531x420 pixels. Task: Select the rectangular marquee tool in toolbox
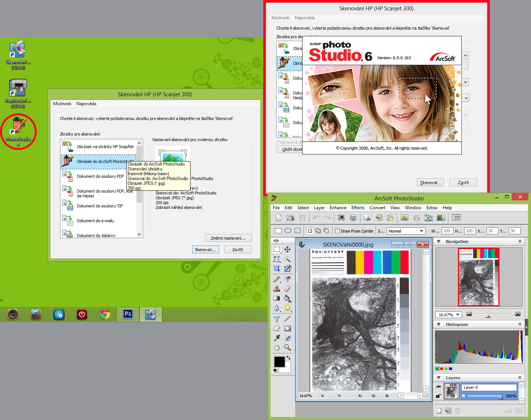(277, 249)
